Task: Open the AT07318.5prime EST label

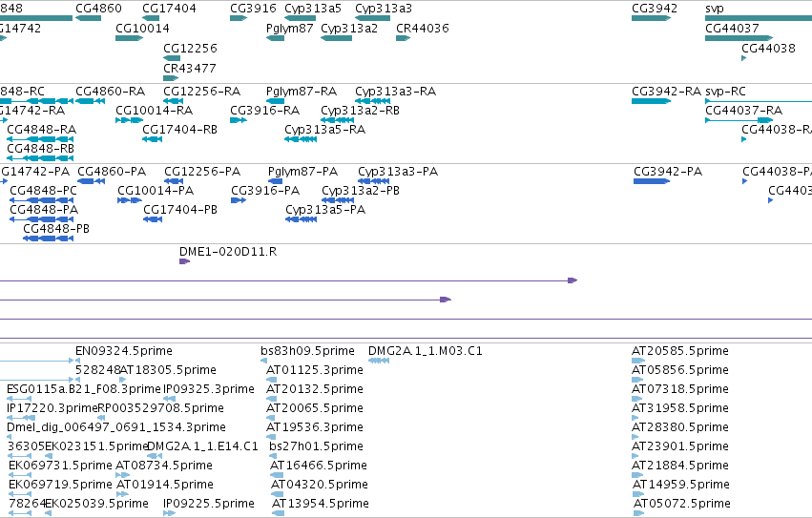Action: 680,389
